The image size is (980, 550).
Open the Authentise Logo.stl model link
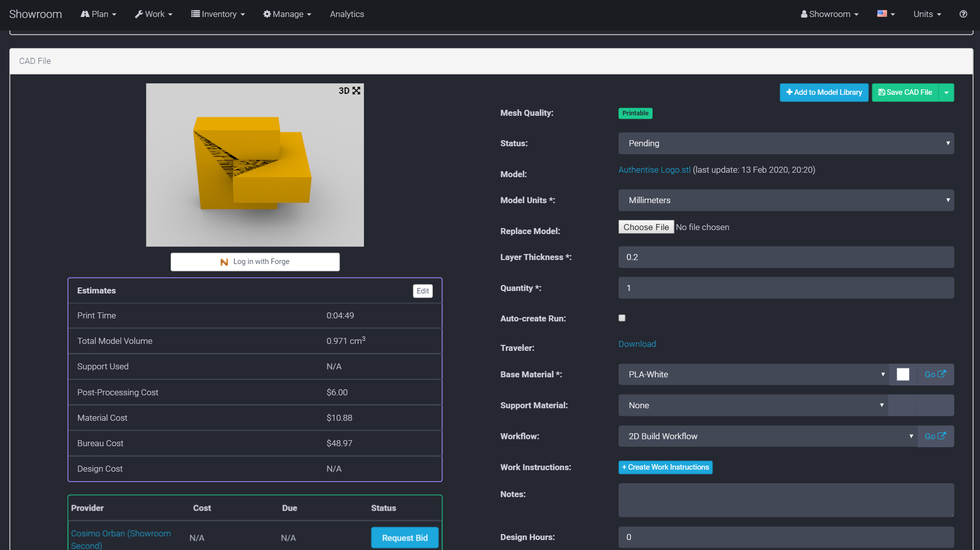coord(654,170)
